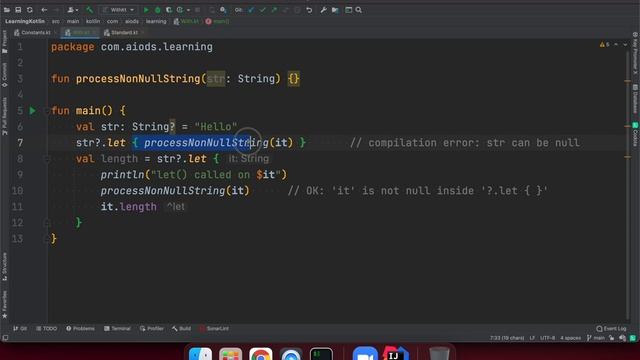Open the profiler run dropdown arrow

click(x=188, y=10)
